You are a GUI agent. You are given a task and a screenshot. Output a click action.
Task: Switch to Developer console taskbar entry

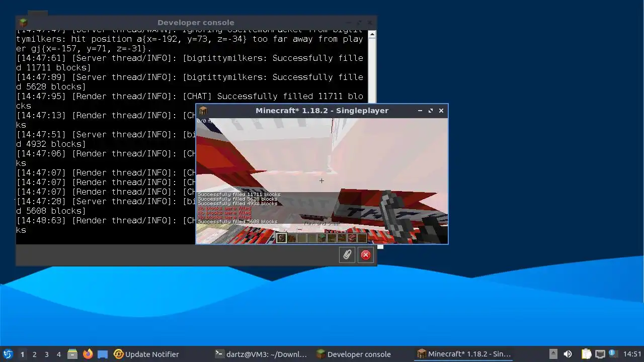(x=354, y=354)
